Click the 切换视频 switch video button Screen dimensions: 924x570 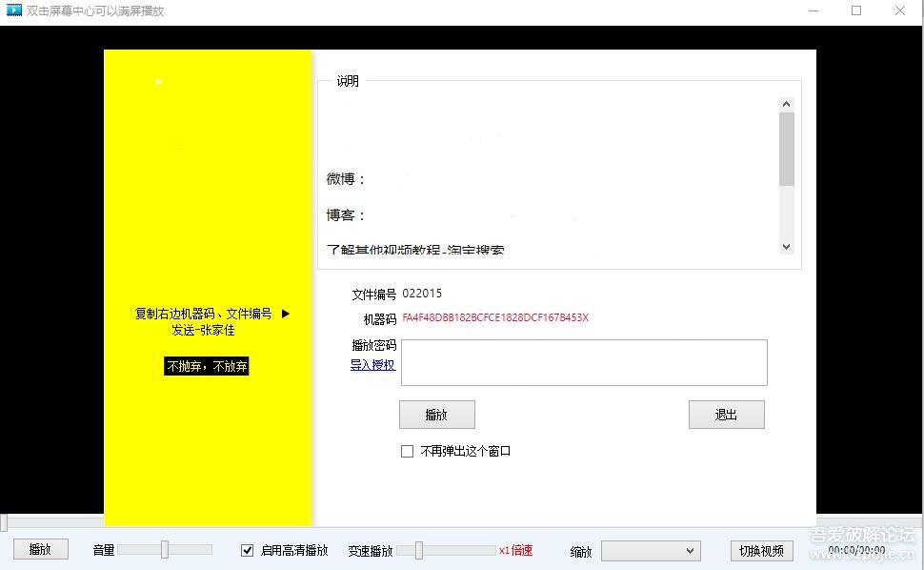point(760,550)
